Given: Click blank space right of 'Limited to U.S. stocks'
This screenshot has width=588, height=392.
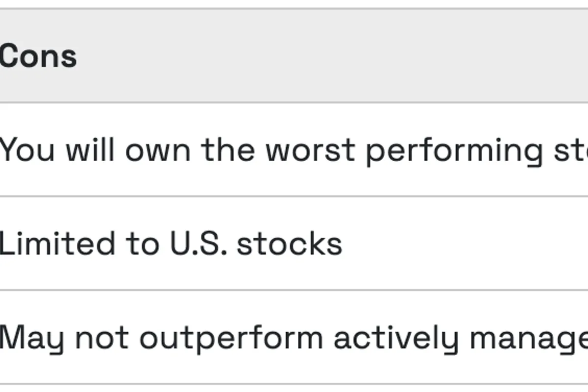Looking at the screenshot, I should coord(465,244).
